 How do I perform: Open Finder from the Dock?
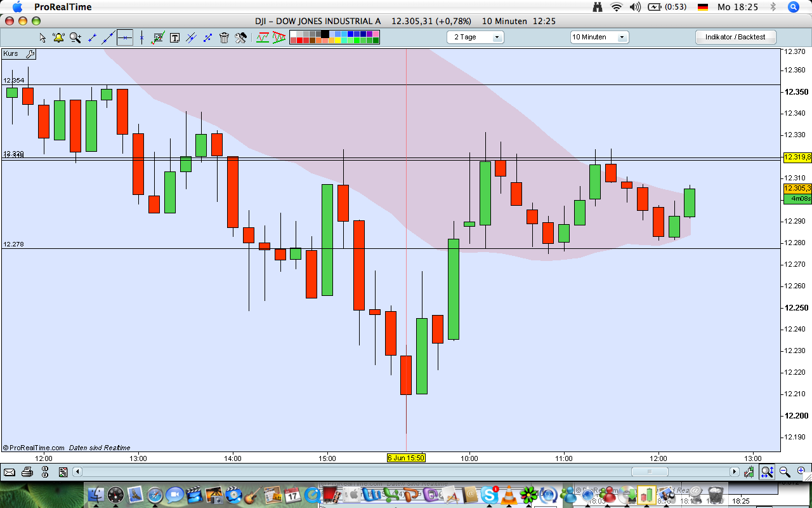[x=96, y=495]
